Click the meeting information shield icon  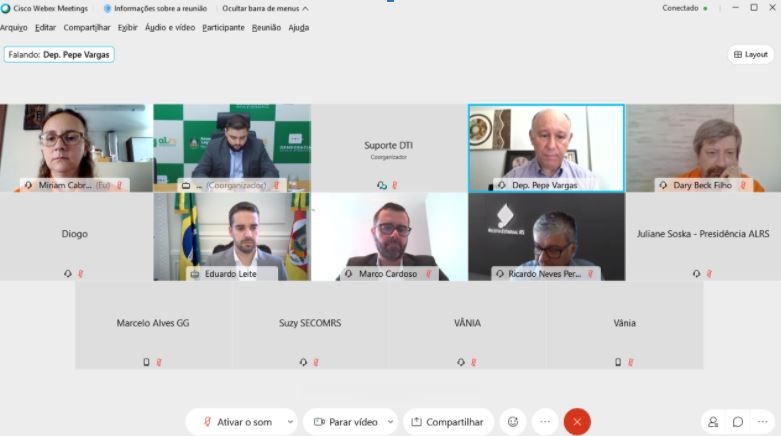click(x=107, y=8)
